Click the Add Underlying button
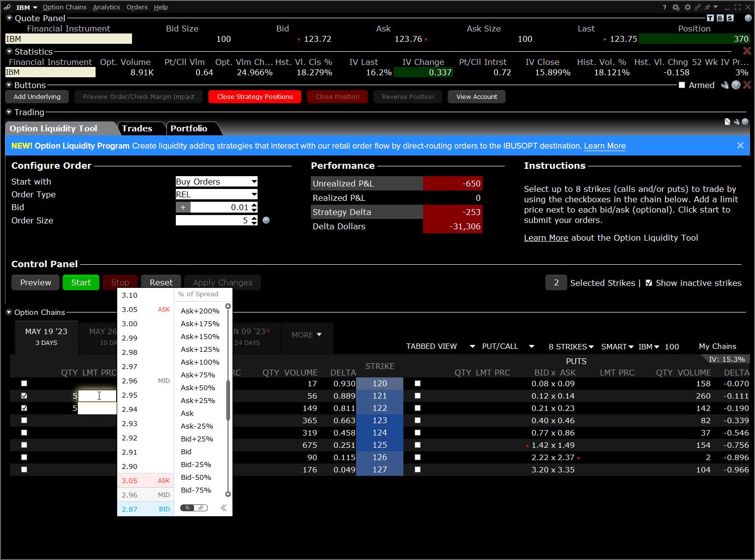755x560 pixels. 37,96
